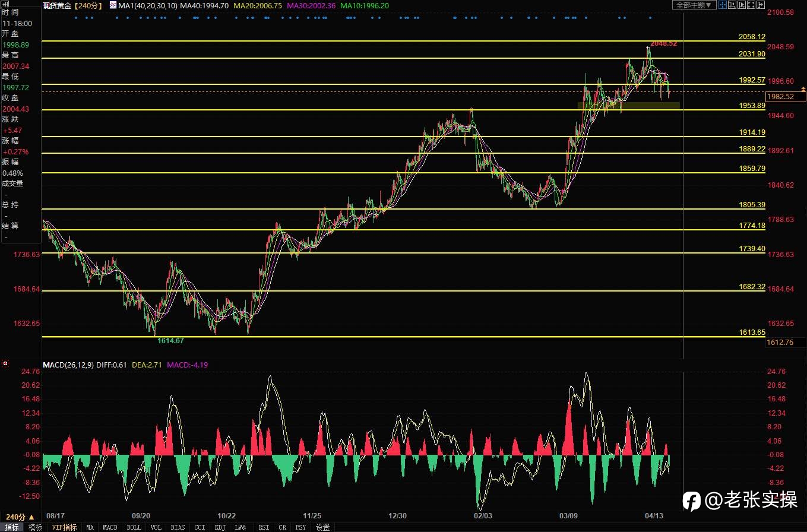The width and height of the screenshot is (807, 532).
Task: Choose the LW& indicator tab
Action: pos(240,527)
